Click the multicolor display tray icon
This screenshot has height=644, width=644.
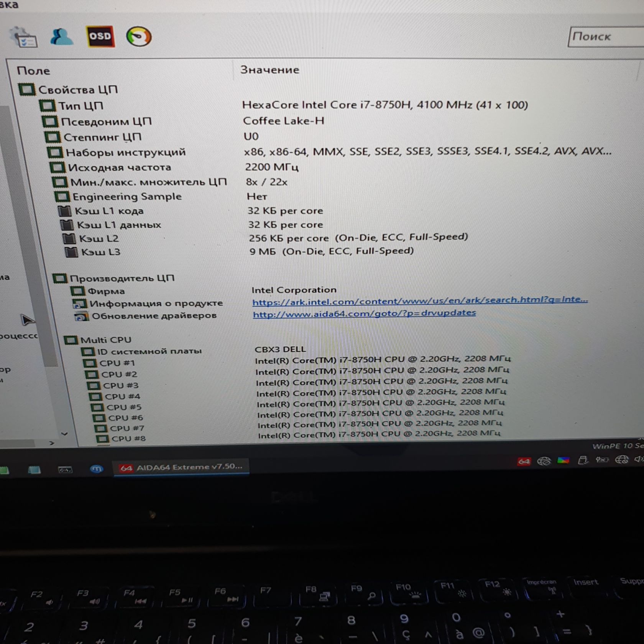(x=563, y=460)
